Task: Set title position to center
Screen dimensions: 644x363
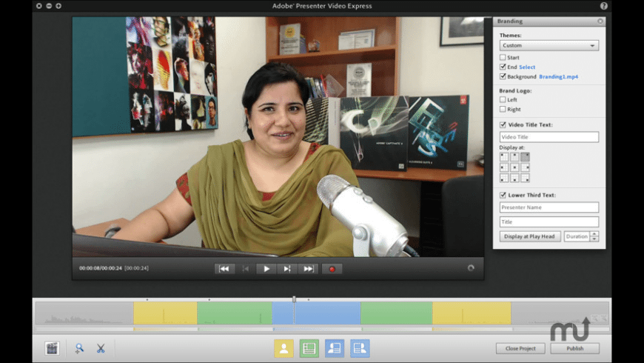Action: click(514, 167)
